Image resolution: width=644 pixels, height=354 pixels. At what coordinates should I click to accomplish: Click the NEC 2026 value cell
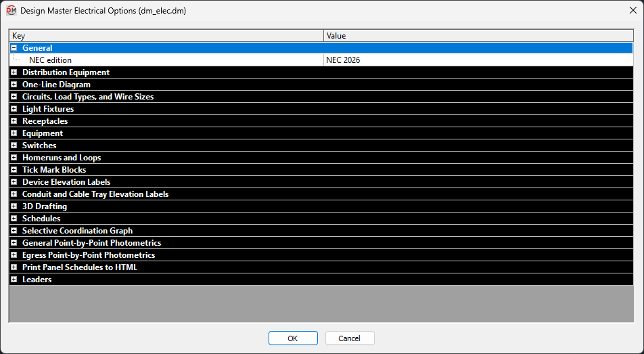(x=478, y=60)
